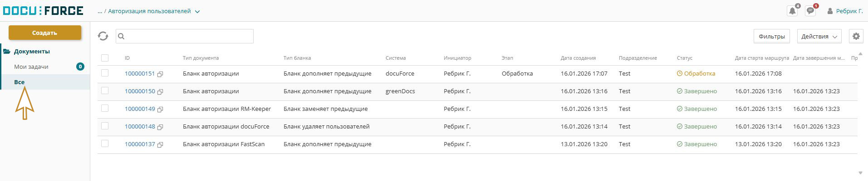Open table settings gear icon
This screenshot has height=181, width=868.
(x=856, y=36)
